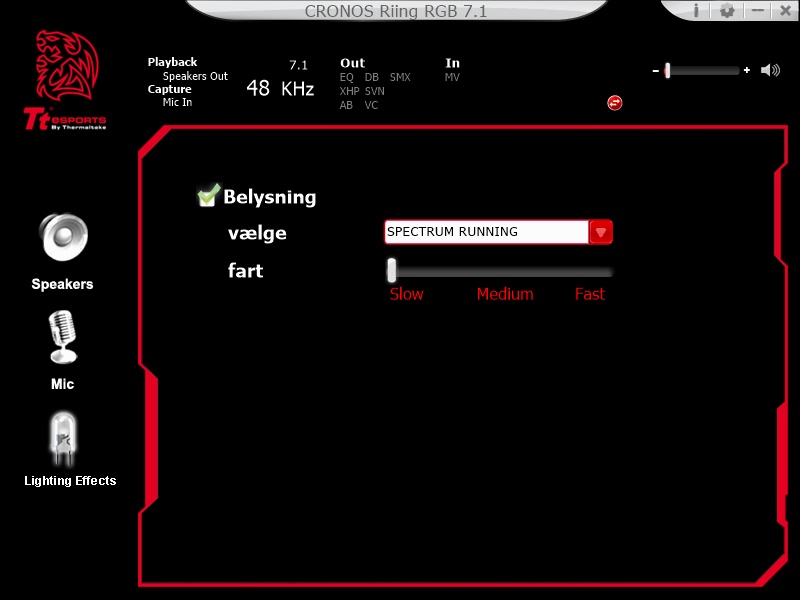Screen dimensions: 800x600
Task: Click the CRONOS Riing RGB 7.1 title
Action: pyautogui.click(x=396, y=11)
